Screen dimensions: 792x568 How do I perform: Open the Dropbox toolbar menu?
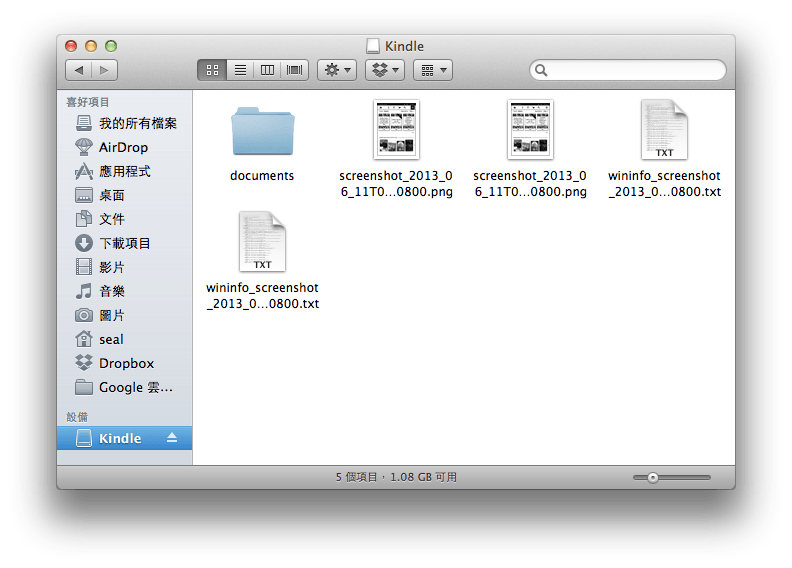(385, 70)
